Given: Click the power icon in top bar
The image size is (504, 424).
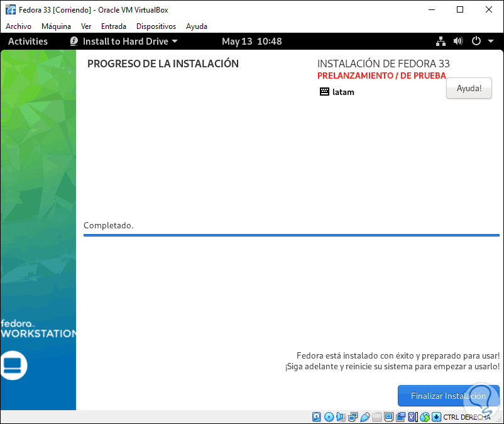Looking at the screenshot, I should click(x=476, y=41).
